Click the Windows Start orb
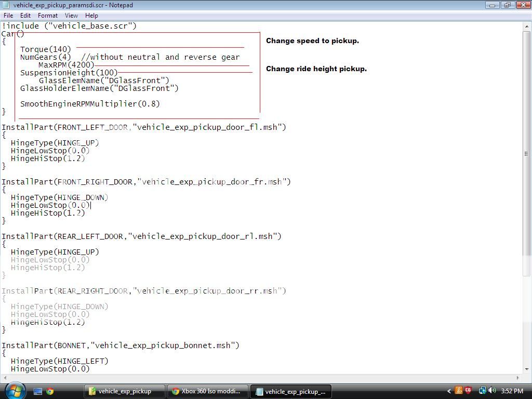Image resolution: width=532 pixels, height=399 pixels. (x=15, y=391)
